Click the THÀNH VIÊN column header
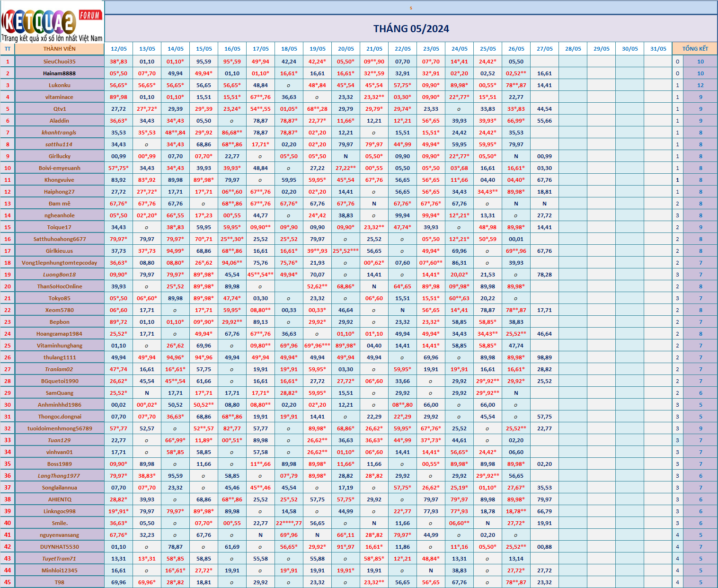 pyautogui.click(x=60, y=49)
